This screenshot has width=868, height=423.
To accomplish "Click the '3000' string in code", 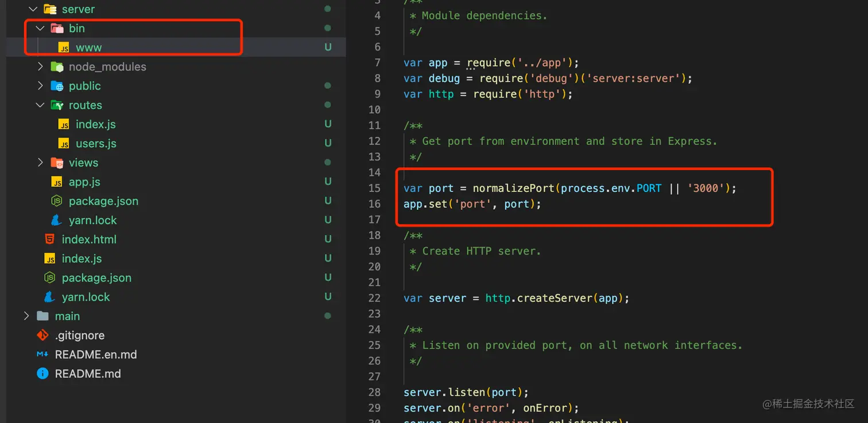I will click(706, 188).
